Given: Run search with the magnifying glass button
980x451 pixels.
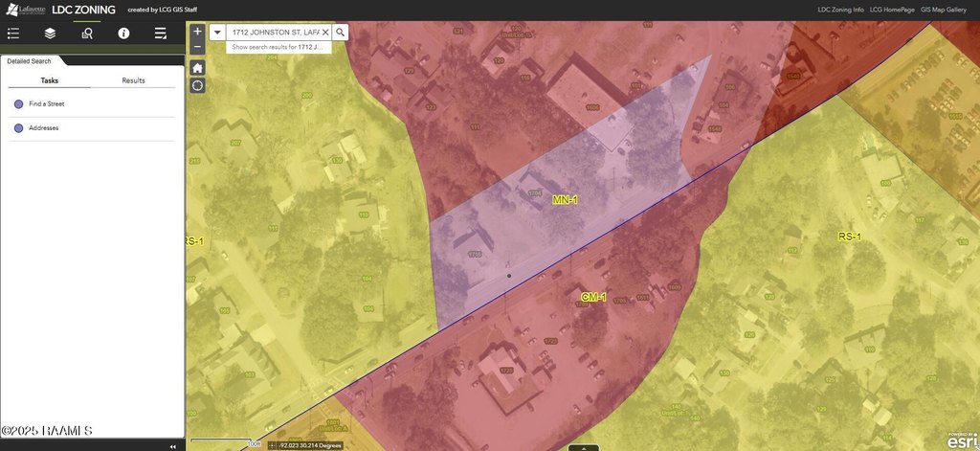Looking at the screenshot, I should tap(340, 32).
